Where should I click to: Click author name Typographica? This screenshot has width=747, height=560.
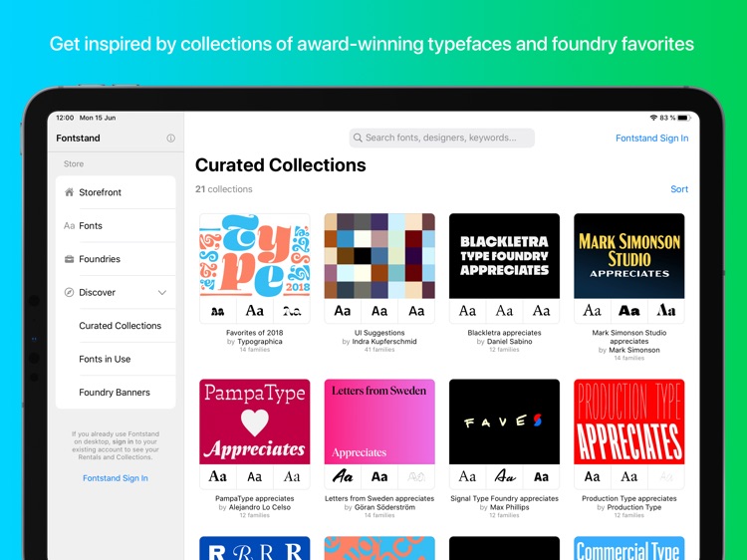[x=260, y=342]
